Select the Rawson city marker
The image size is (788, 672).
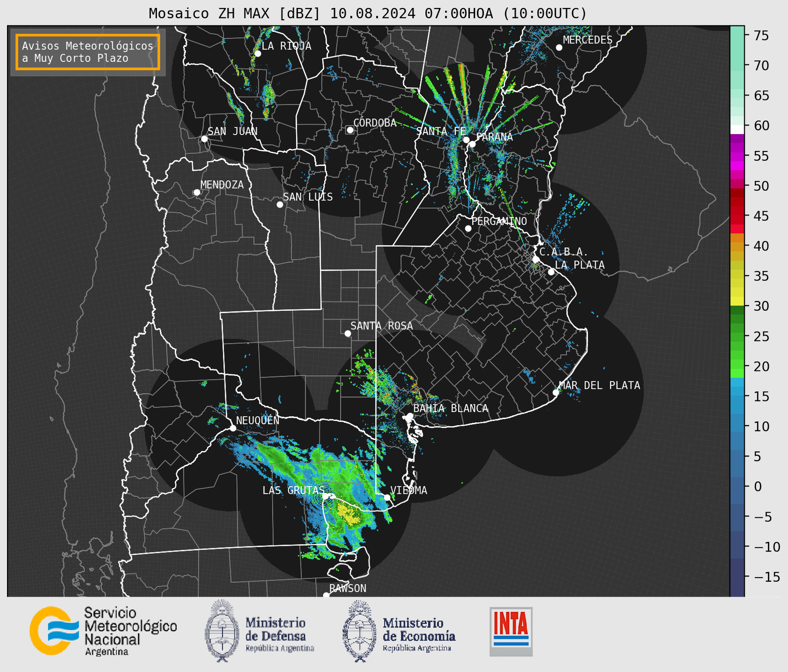tap(326, 595)
